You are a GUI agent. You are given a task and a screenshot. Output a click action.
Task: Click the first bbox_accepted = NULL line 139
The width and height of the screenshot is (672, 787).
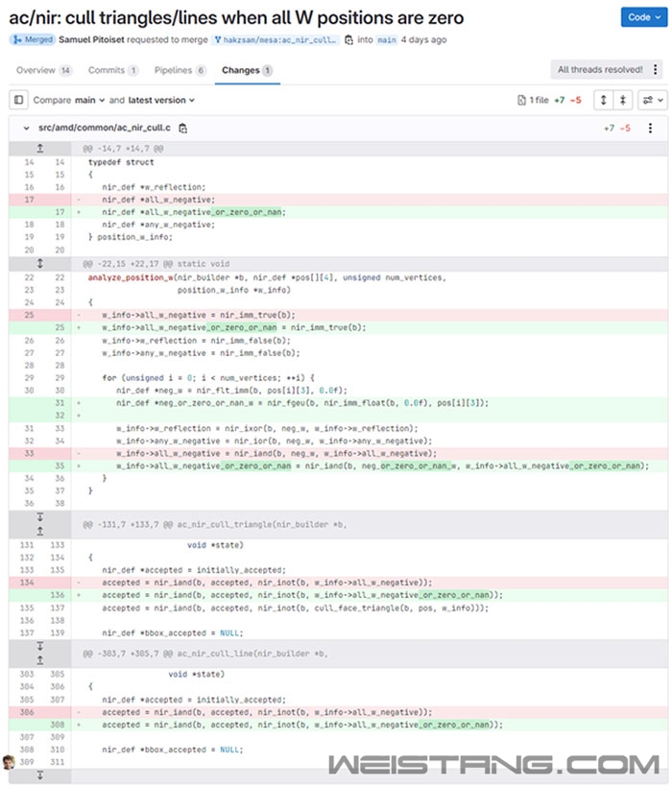pos(172,632)
